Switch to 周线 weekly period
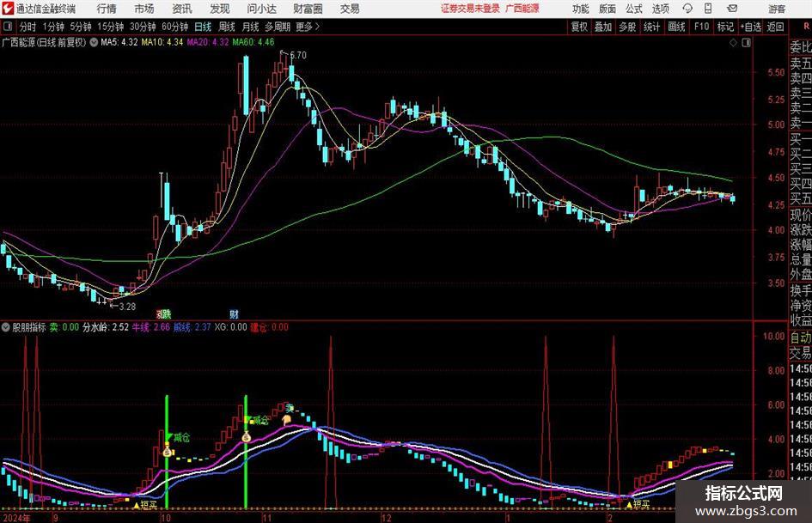 tap(226, 27)
